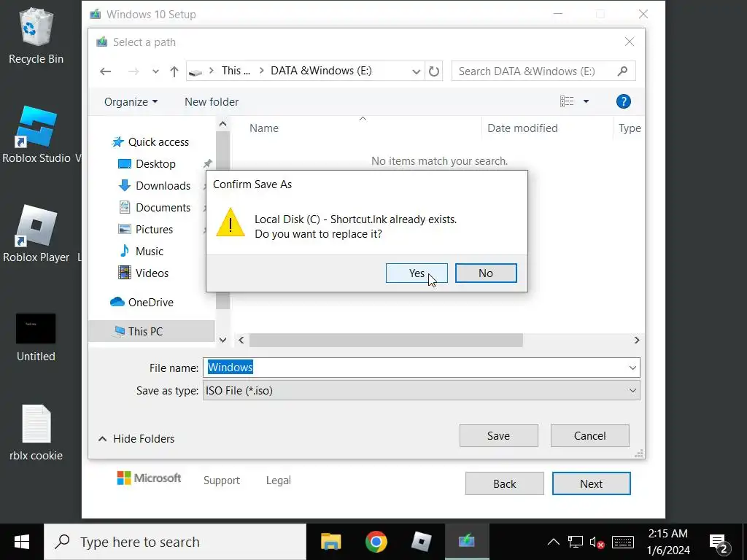This screenshot has height=560, width=747.
Task: Open the blue help icon
Action: (623, 101)
